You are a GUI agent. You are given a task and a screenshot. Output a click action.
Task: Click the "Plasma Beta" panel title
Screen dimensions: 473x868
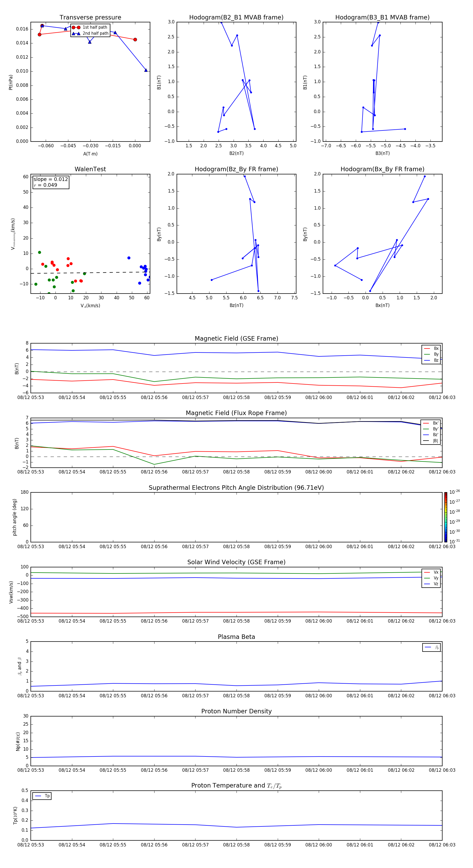click(236, 637)
